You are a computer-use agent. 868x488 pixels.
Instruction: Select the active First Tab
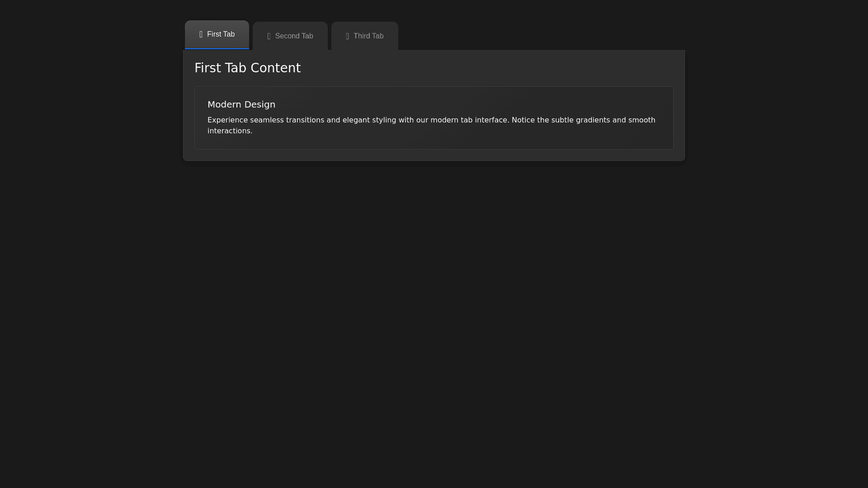point(217,34)
